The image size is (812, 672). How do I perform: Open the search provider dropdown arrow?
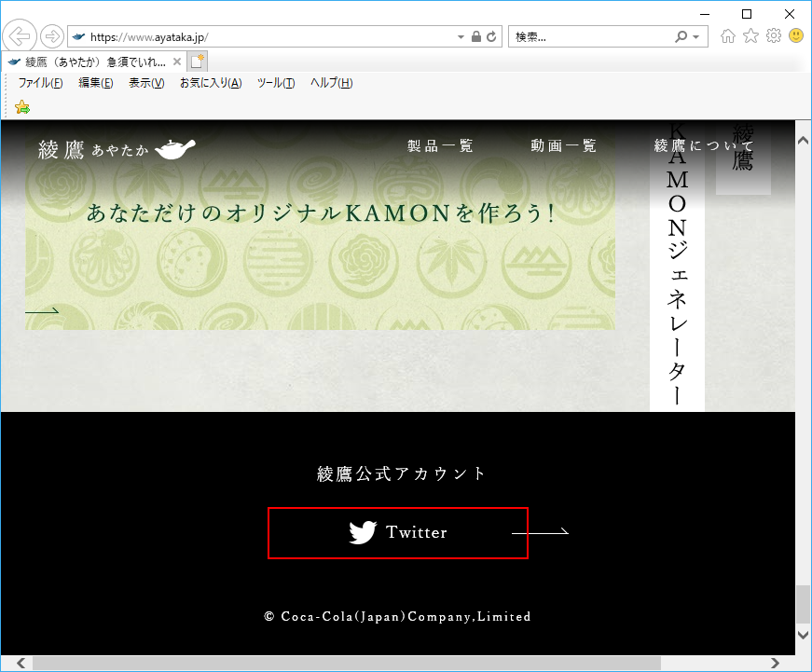(x=696, y=36)
